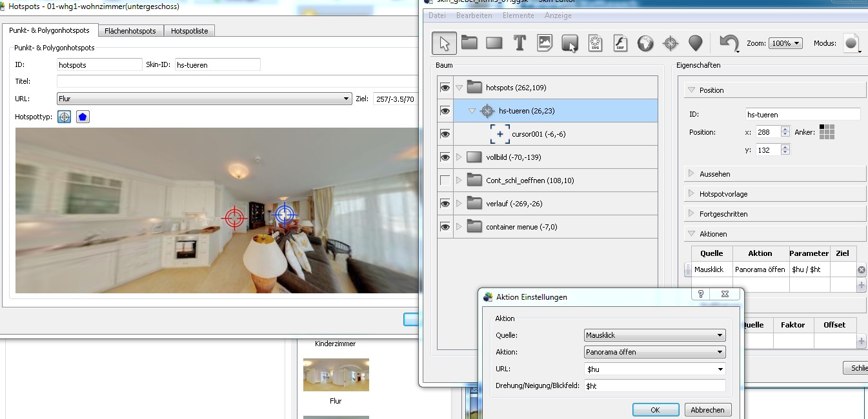
Task: Click the undo arrow icon
Action: 729,43
